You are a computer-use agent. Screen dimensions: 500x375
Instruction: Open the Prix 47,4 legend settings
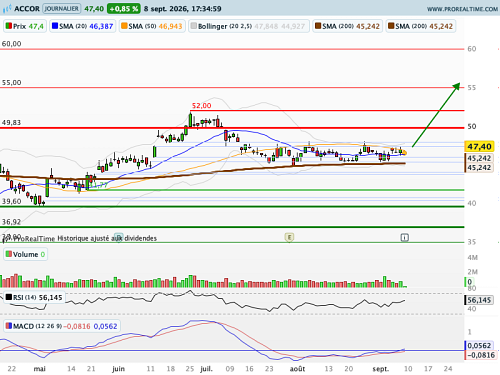point(25,26)
